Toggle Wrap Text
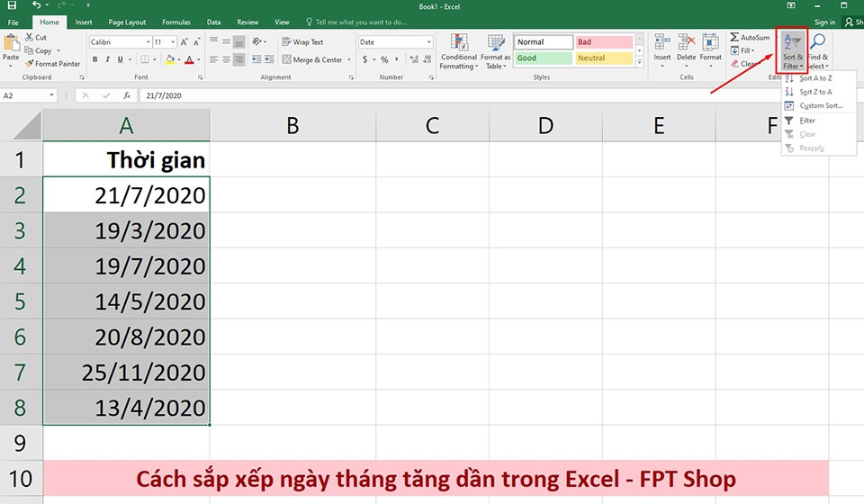Screen dimensions: 864x504 [x=302, y=42]
